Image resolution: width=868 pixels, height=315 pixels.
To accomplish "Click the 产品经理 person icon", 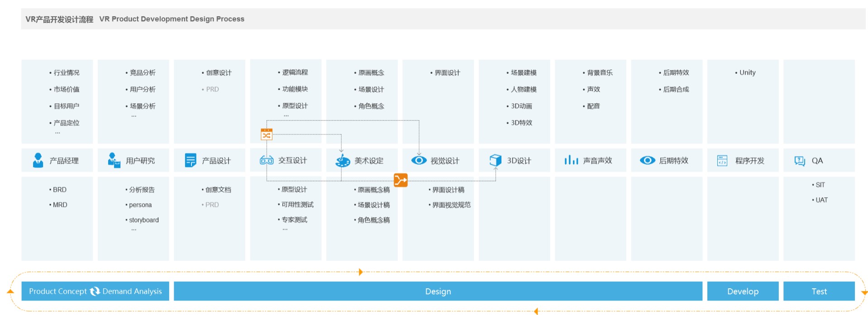I will [38, 160].
